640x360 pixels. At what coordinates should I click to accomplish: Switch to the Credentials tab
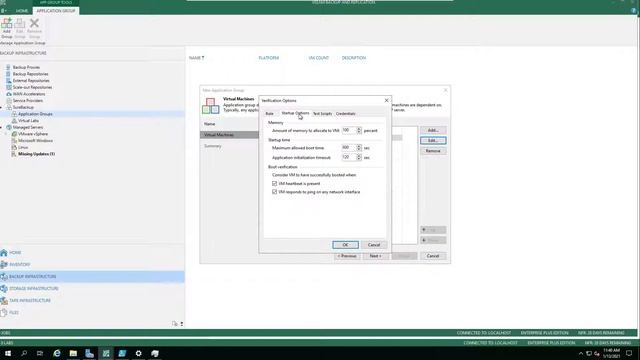click(346, 113)
